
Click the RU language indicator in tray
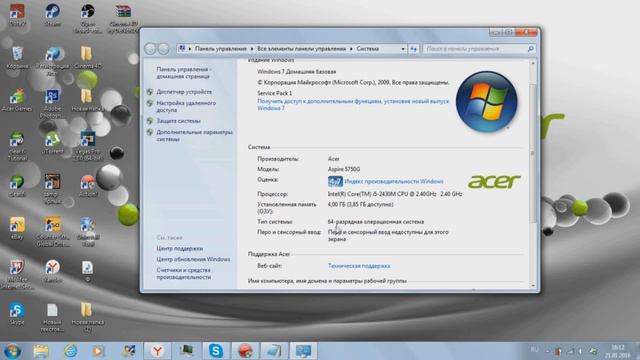coord(534,350)
